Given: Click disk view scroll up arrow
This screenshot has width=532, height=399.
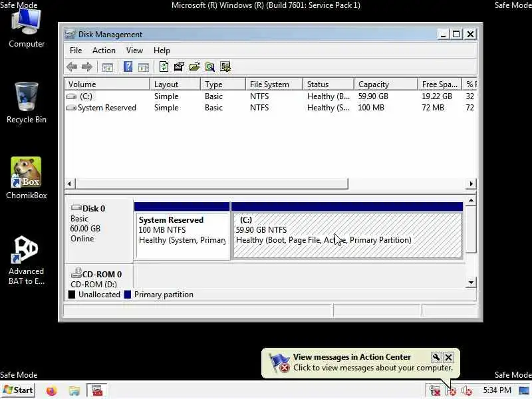Looking at the screenshot, I should [x=471, y=201].
